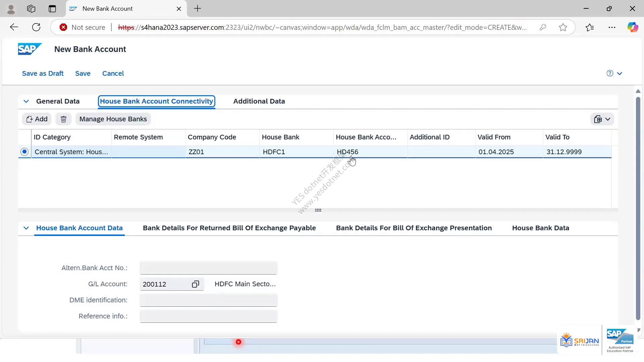Open House Bank Data tab
644x362 pixels.
coord(540,228)
